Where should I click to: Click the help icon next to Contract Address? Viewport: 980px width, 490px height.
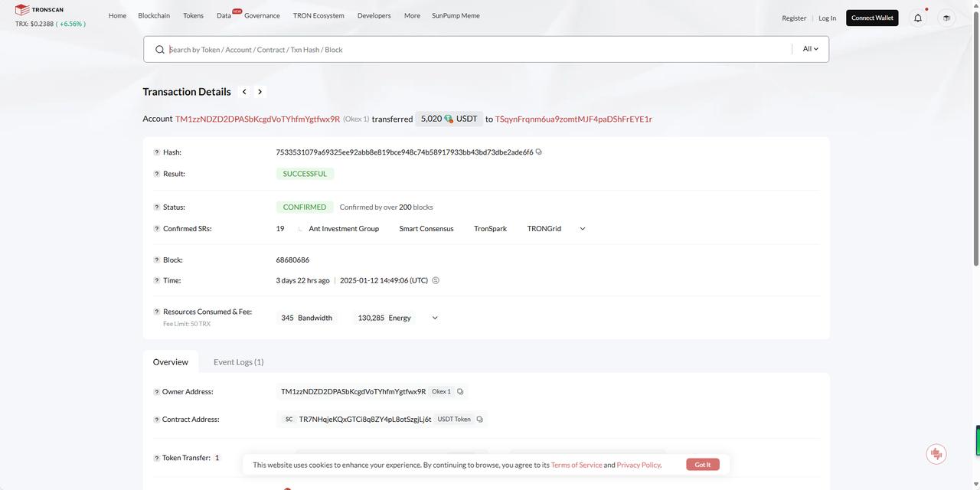tap(157, 420)
